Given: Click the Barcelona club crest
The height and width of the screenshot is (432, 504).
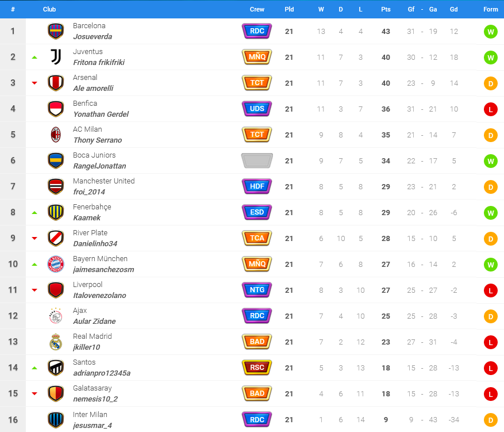Looking at the screenshot, I should point(56,31).
